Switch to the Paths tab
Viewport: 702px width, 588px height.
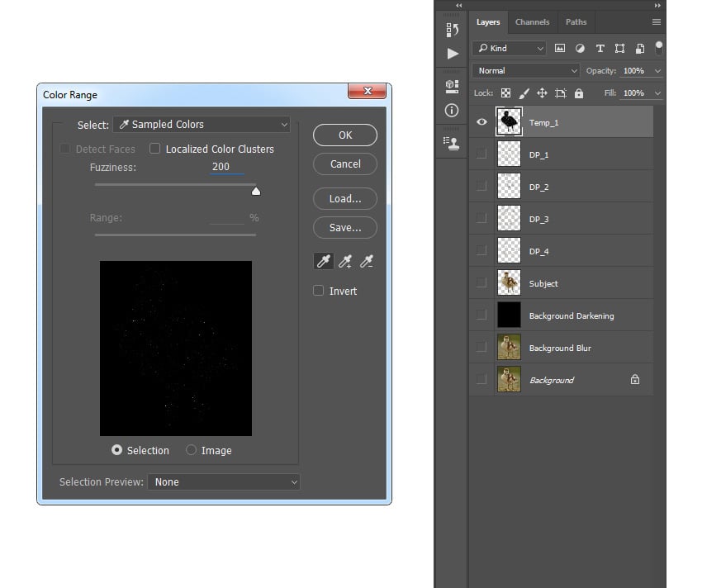coord(576,22)
